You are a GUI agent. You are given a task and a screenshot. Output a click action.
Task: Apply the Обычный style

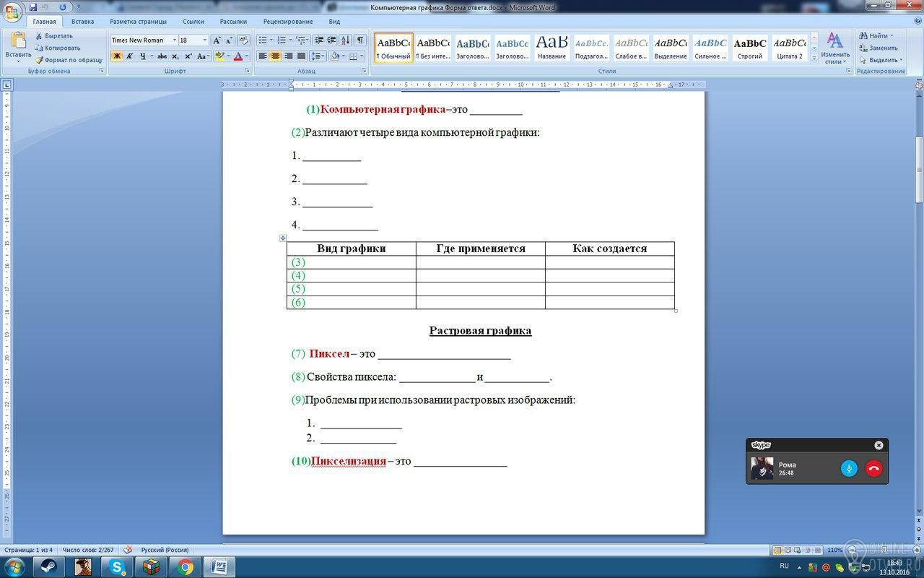pos(393,48)
